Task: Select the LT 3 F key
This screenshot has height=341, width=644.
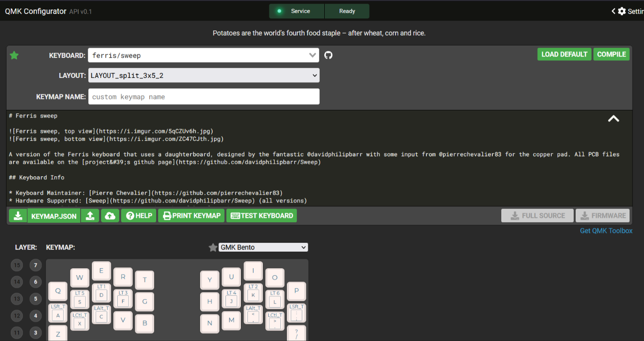Action: (x=123, y=299)
